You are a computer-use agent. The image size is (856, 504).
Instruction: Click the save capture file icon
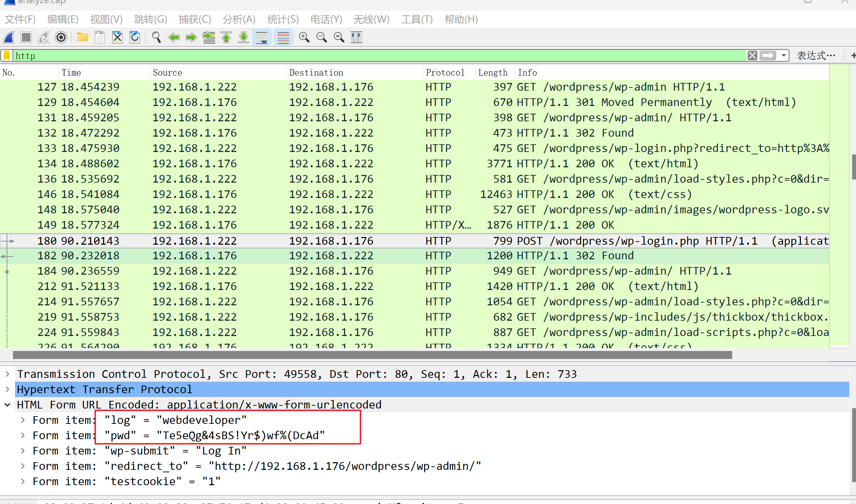100,37
